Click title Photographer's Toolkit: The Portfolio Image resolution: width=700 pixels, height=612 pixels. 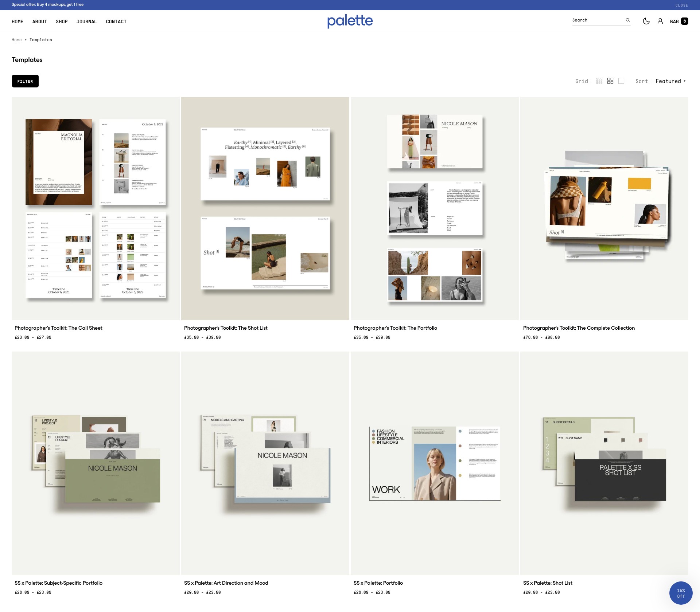tap(395, 328)
